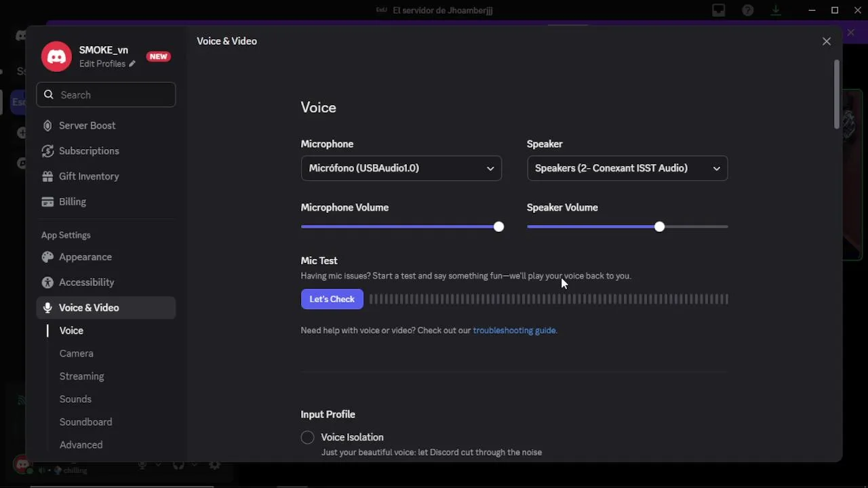Click the Subscriptions icon in sidebar
The width and height of the screenshot is (868, 488).
click(x=47, y=151)
